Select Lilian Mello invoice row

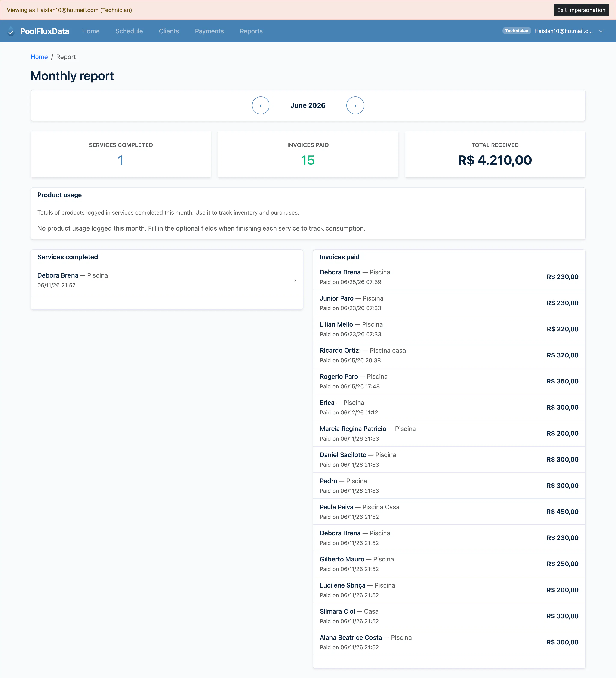point(449,329)
